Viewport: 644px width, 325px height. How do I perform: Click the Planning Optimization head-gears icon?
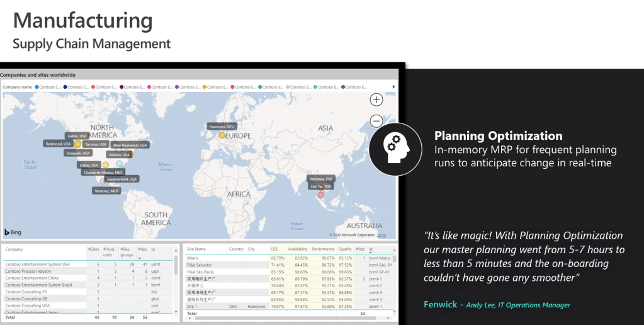click(395, 149)
